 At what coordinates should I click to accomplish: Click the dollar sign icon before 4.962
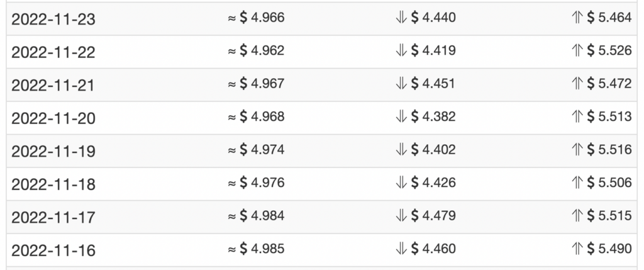pos(243,50)
